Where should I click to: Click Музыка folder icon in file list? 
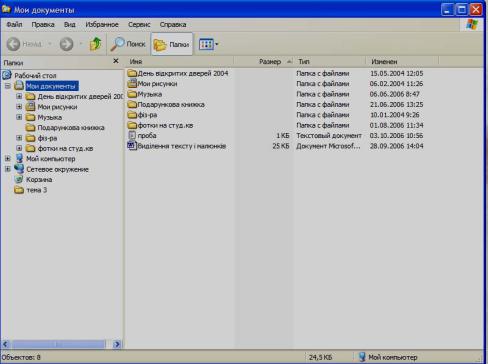coord(132,94)
